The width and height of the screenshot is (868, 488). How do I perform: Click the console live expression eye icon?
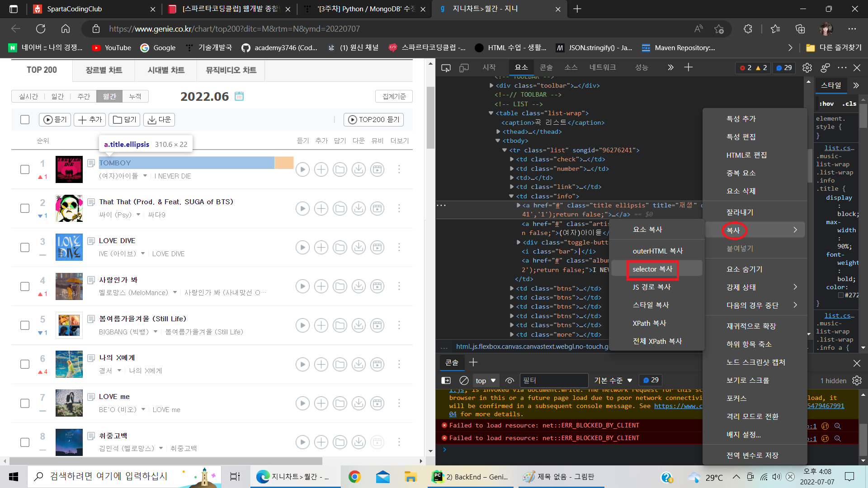pyautogui.click(x=510, y=380)
